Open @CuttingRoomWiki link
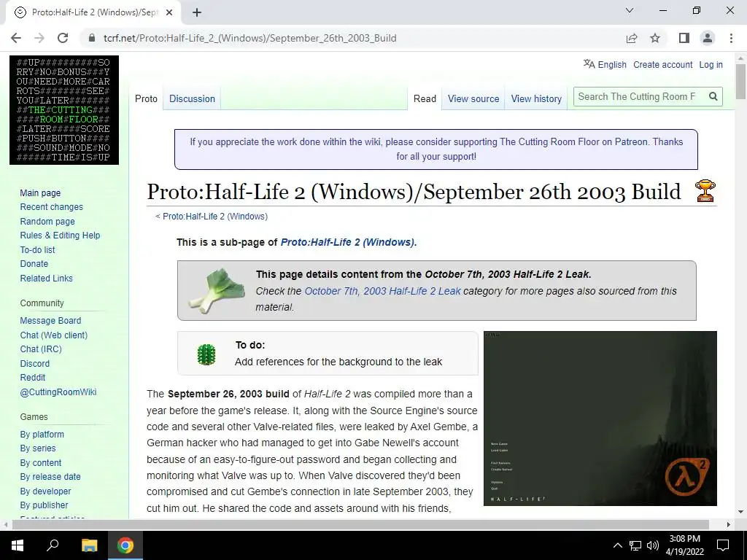Viewport: 747px width, 560px height. pos(58,392)
